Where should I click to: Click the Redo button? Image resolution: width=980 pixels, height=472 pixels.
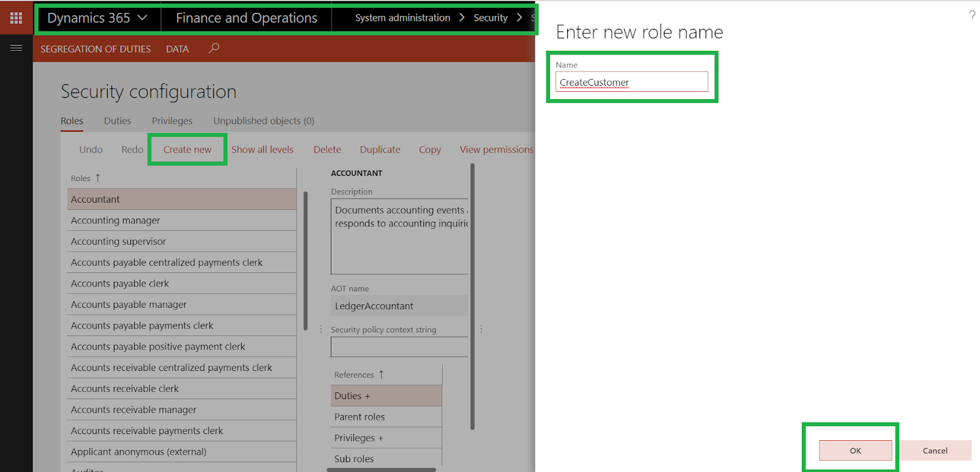tap(132, 149)
